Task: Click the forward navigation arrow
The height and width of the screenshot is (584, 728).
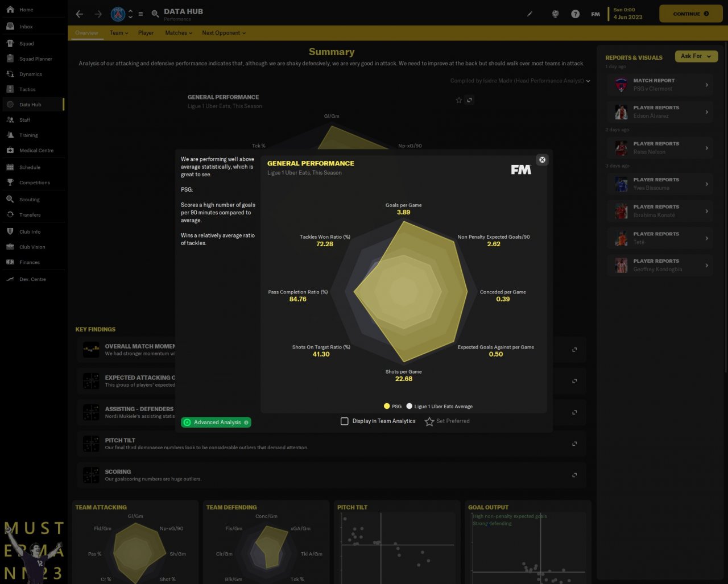Action: click(x=98, y=14)
